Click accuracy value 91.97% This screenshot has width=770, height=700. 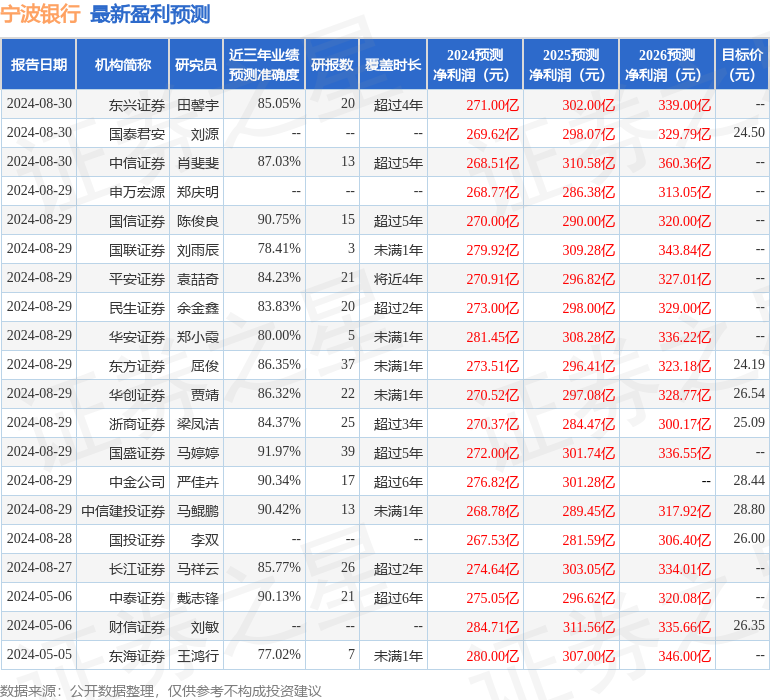click(279, 451)
